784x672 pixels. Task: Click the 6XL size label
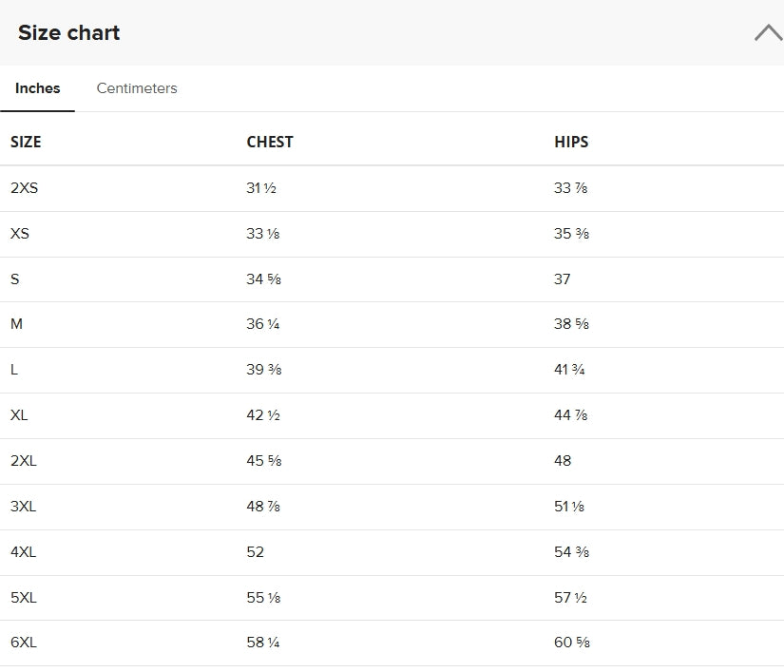[x=24, y=642]
